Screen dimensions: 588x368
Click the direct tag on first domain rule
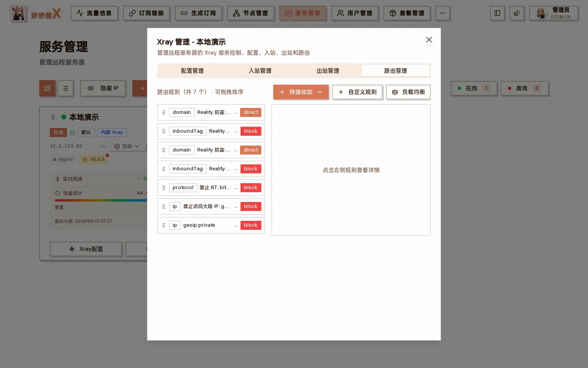point(251,112)
